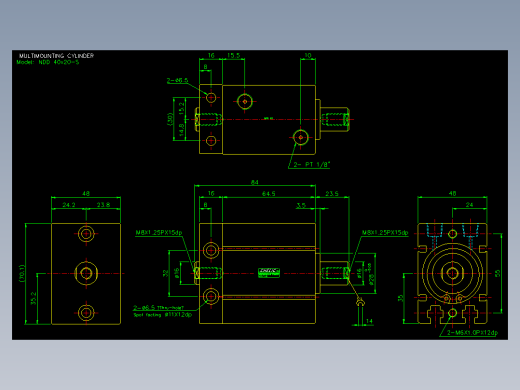The width and height of the screenshot is (520, 390).
Task: Select the '84' overall length dimension
Action: coord(255,182)
